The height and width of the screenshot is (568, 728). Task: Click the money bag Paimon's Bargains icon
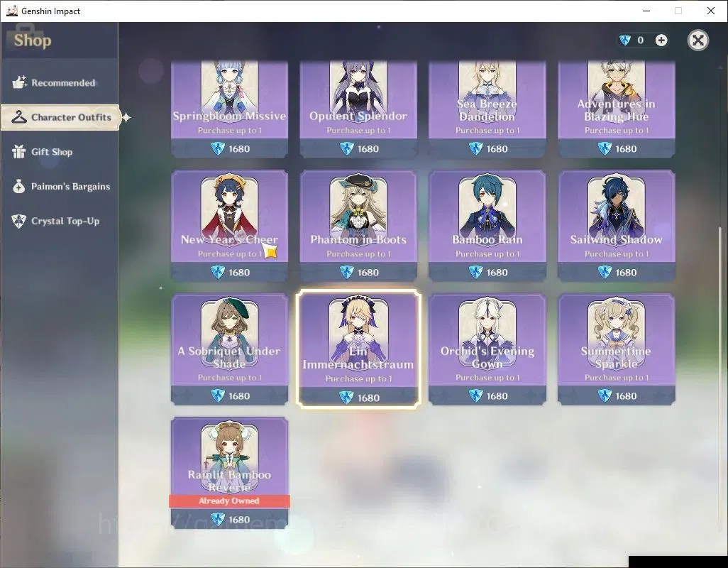(x=19, y=186)
